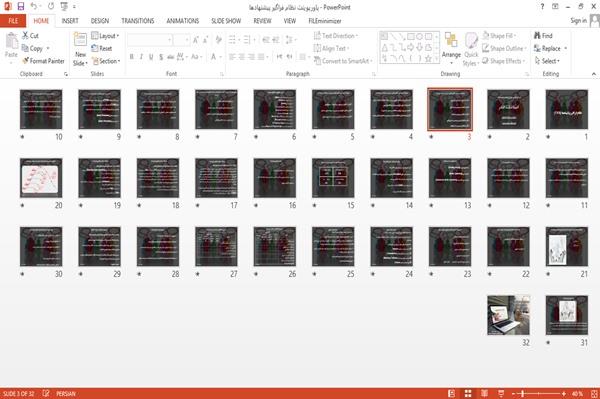Switch to the INSERT tab
Screen dimensions: 600x399
coord(70,21)
